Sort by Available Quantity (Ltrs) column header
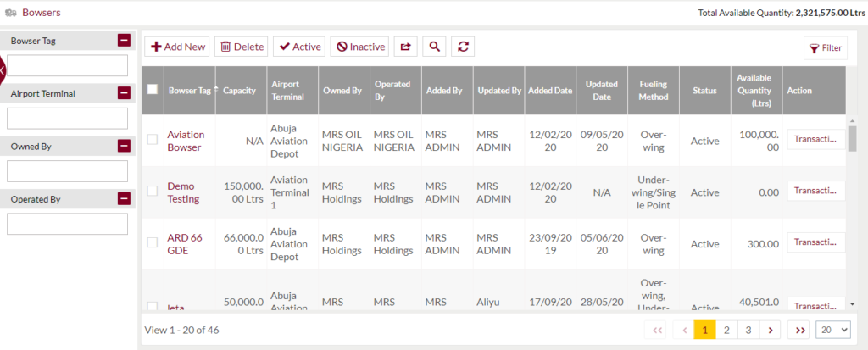The image size is (868, 350). [756, 91]
